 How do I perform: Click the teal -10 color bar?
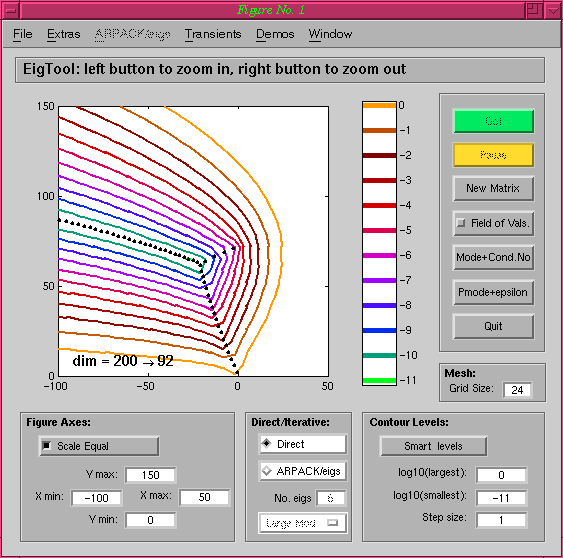coord(380,355)
